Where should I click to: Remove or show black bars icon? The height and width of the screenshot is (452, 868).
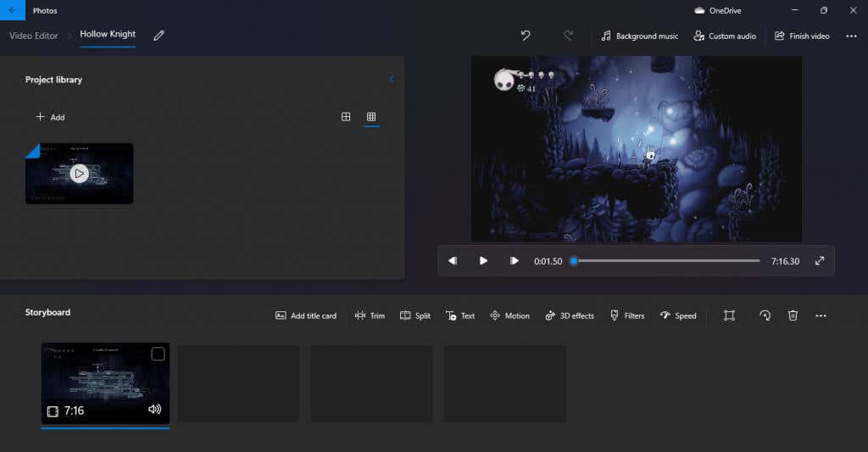coord(729,315)
